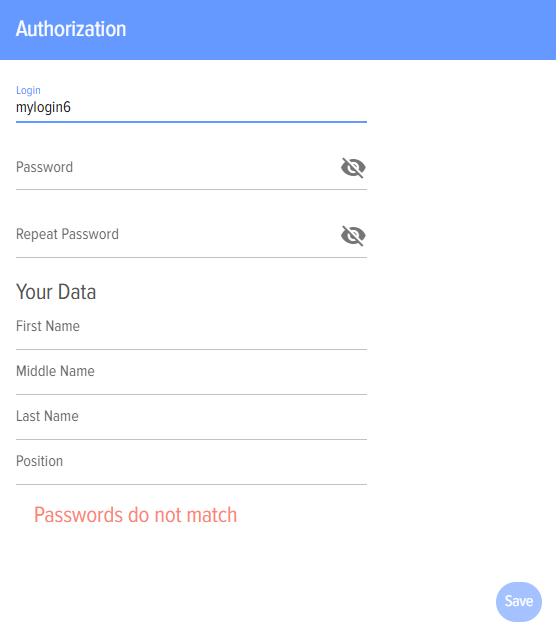
Task: Toggle the Repeat Password visibility eye icon
Action: 353,235
